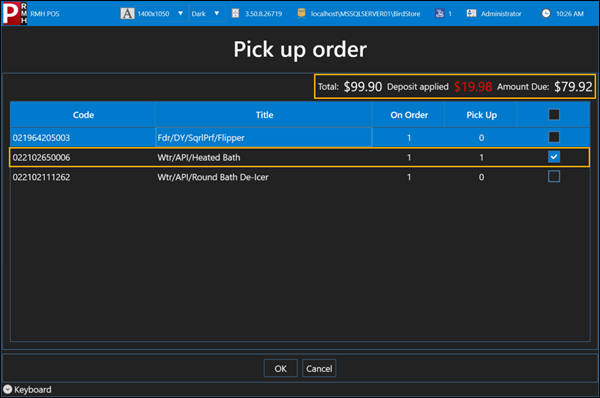Click the Wtr/API/Heated Bath title
This screenshot has width=600, height=398.
(199, 157)
